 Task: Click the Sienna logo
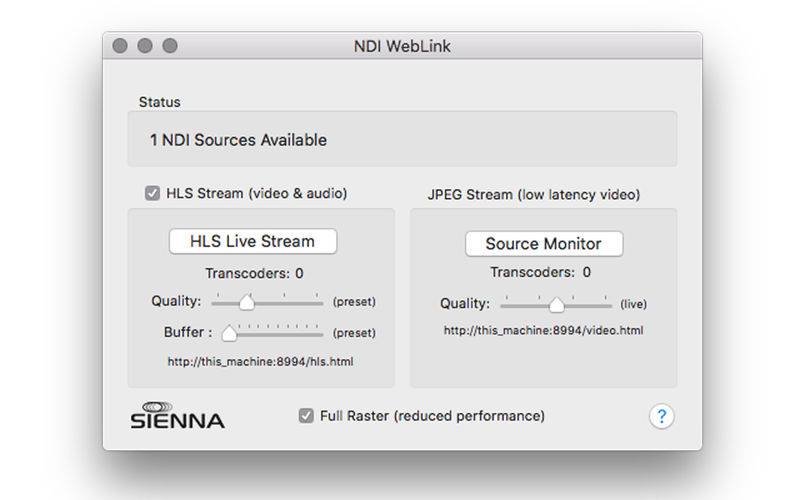coord(177,415)
